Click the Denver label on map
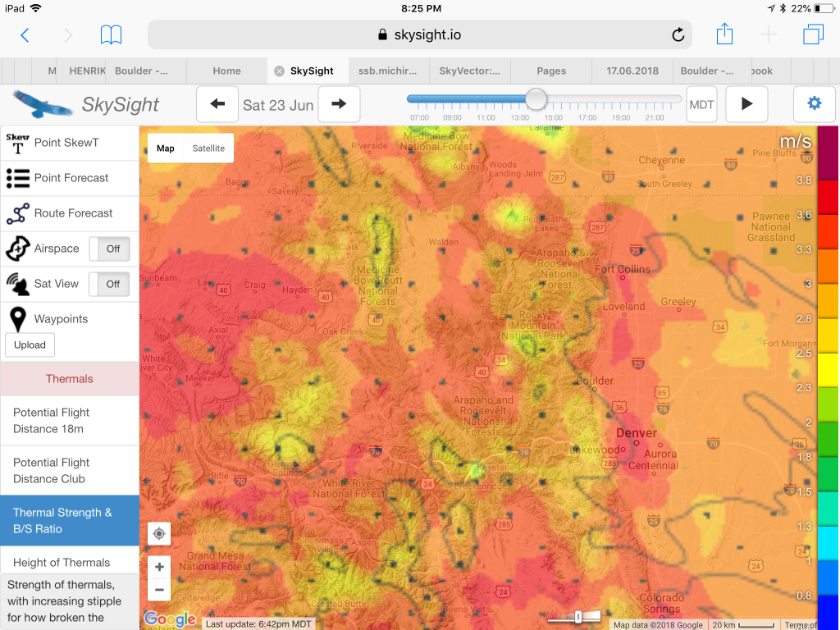 [637, 433]
